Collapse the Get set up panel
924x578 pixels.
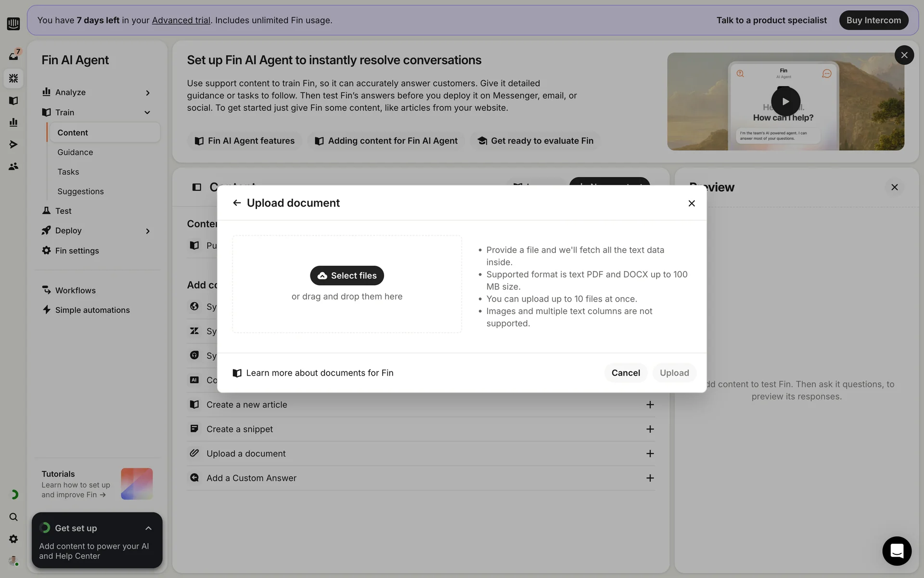pos(148,528)
